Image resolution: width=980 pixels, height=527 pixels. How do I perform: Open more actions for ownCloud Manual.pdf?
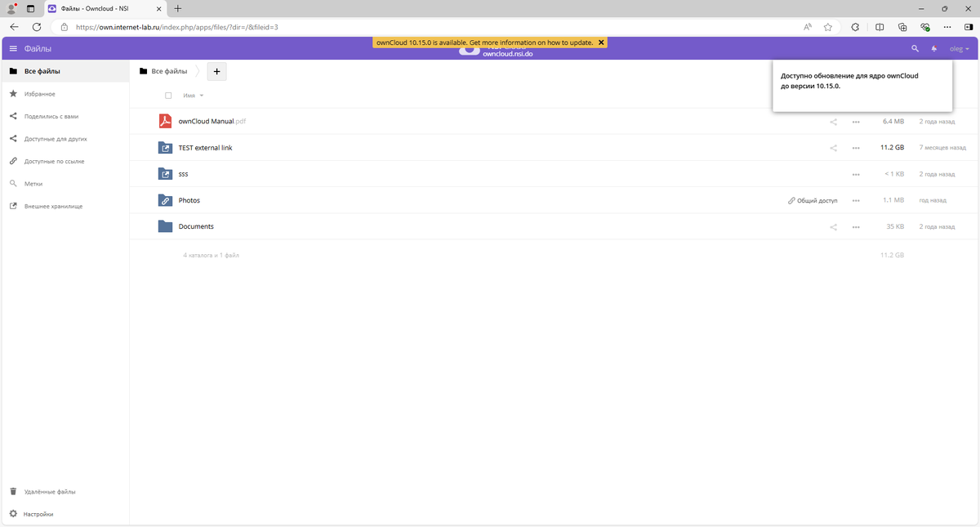click(856, 122)
